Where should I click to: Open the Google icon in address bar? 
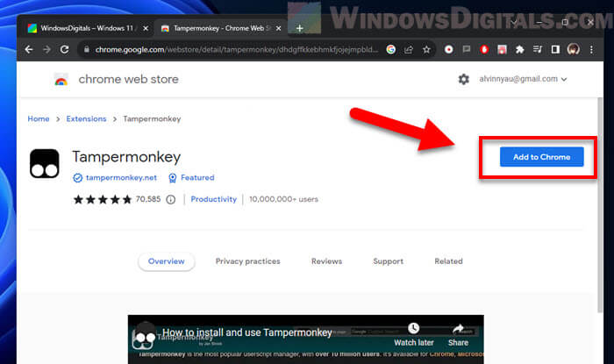(390, 49)
